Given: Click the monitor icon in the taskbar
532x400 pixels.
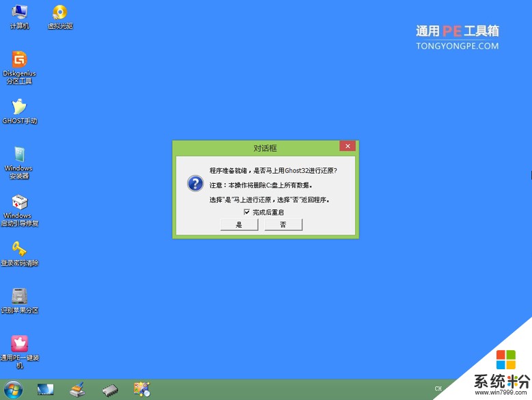Looking at the screenshot, I should tap(46, 390).
